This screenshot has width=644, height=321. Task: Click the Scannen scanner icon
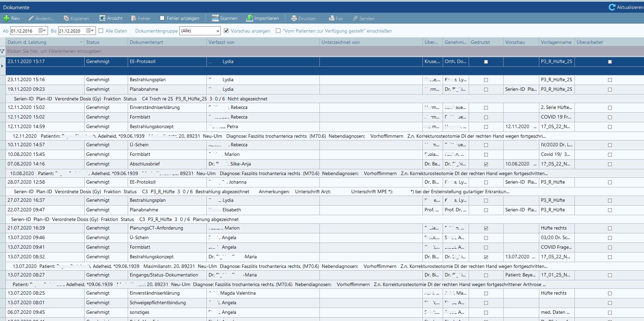coord(215,18)
